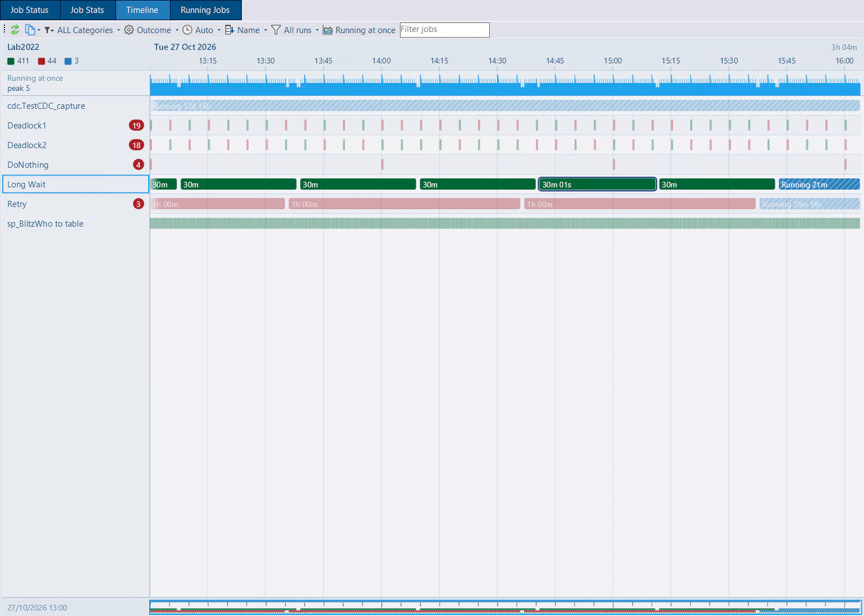Select the Long Wait 30m 01s run
This screenshot has height=616, width=864.
click(x=598, y=185)
